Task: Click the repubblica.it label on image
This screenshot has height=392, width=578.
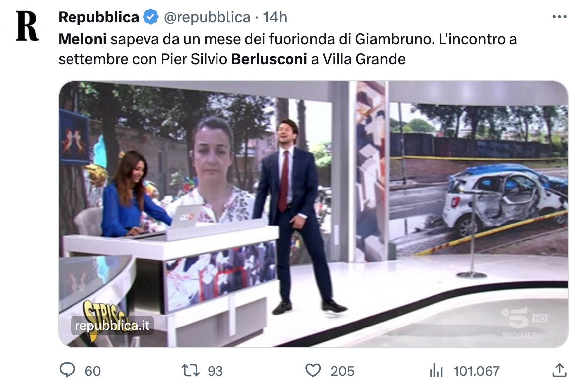Action: click(x=112, y=326)
